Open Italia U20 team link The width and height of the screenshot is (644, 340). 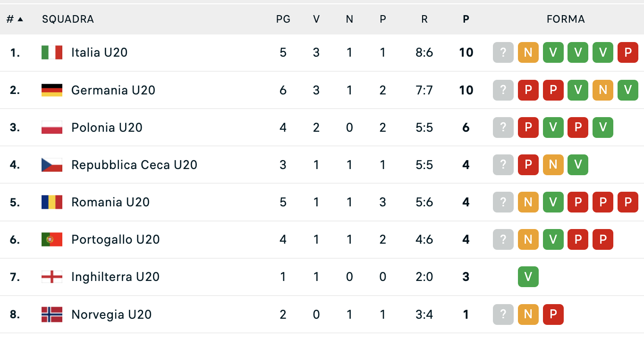(99, 52)
